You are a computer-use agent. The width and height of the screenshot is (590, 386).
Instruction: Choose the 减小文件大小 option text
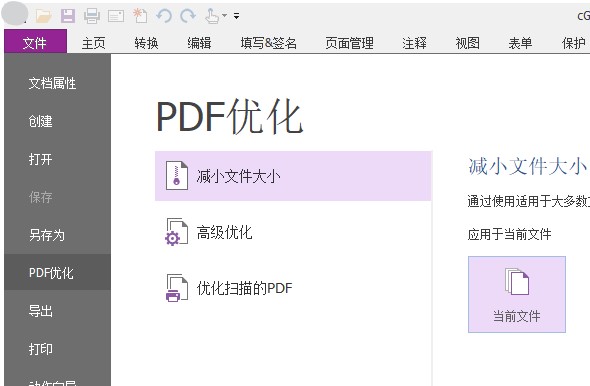[x=238, y=176]
